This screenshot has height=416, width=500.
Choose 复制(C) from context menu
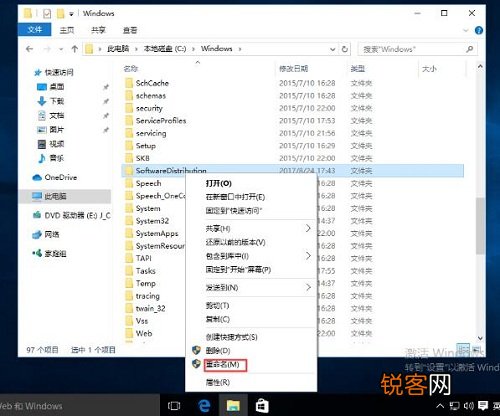pyautogui.click(x=218, y=319)
